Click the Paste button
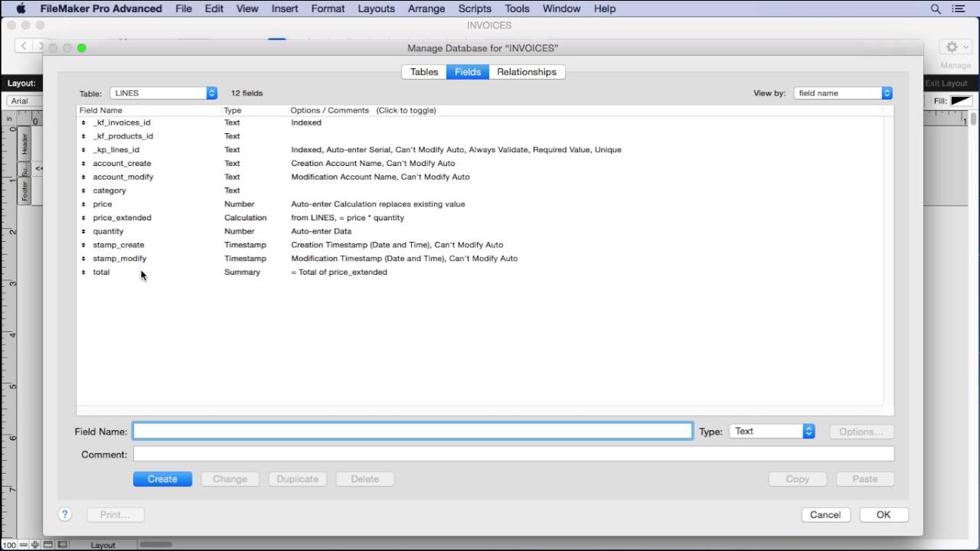 [x=864, y=479]
